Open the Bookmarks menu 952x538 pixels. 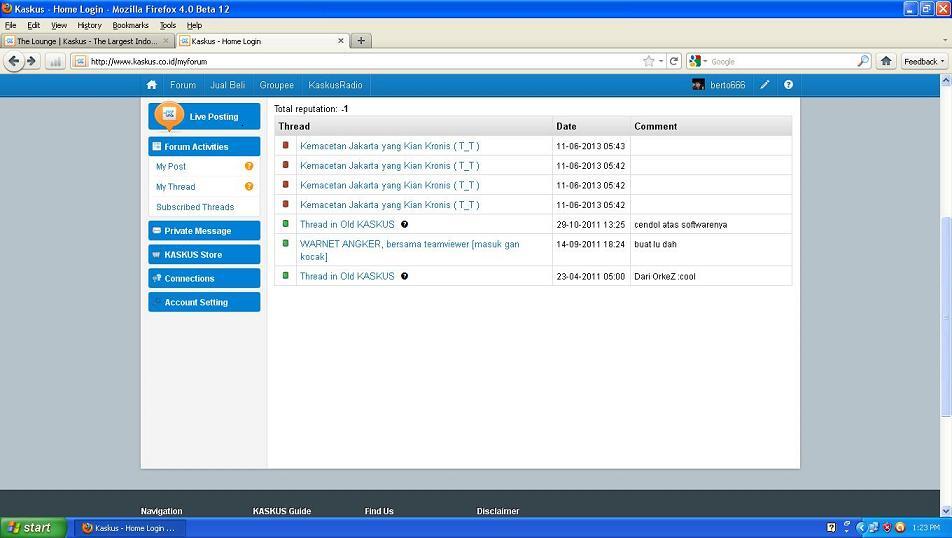pyautogui.click(x=130, y=26)
